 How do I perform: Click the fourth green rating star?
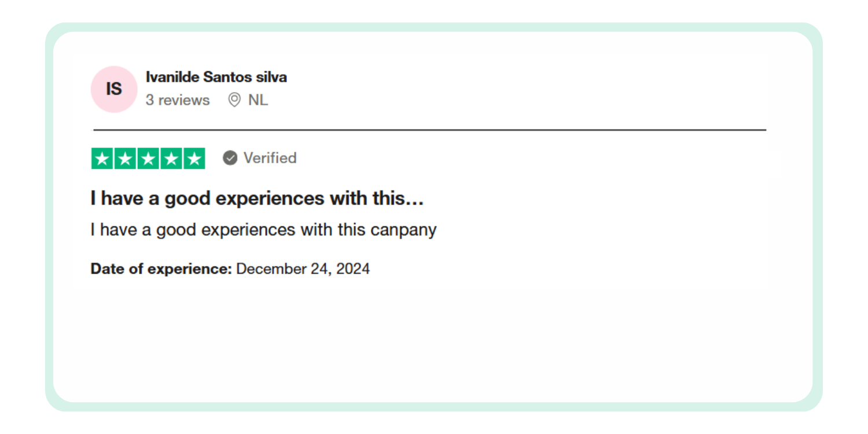click(x=171, y=159)
